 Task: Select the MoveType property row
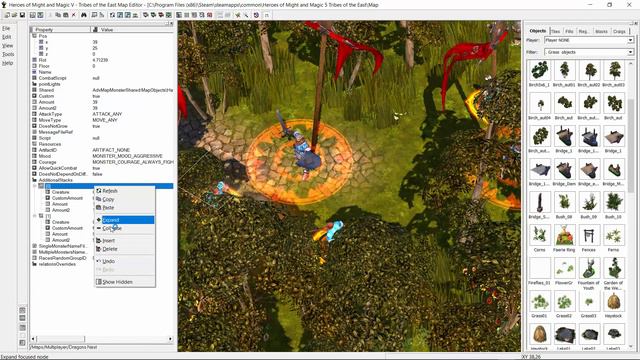103,120
